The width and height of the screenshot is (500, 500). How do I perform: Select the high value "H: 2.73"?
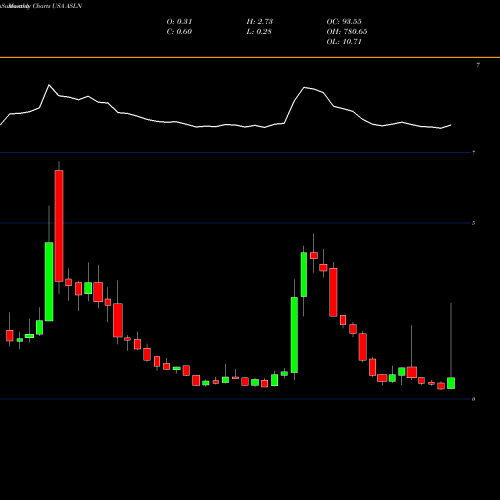point(260,22)
